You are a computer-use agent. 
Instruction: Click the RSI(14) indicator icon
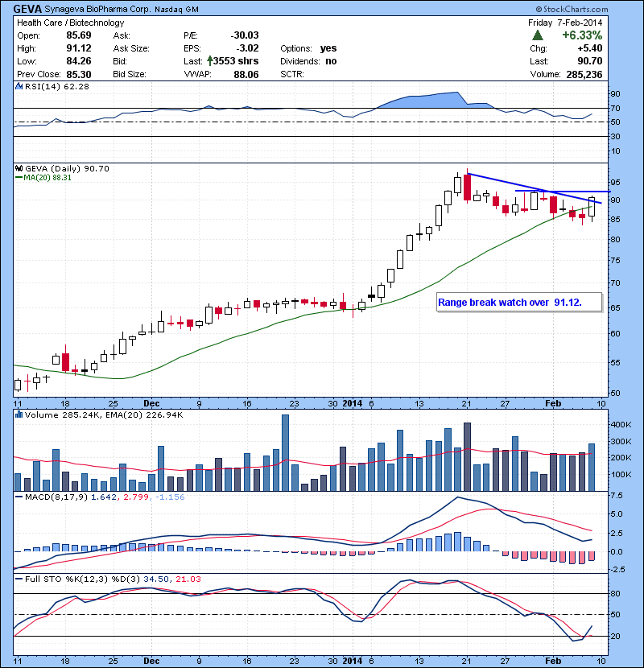pos(19,86)
